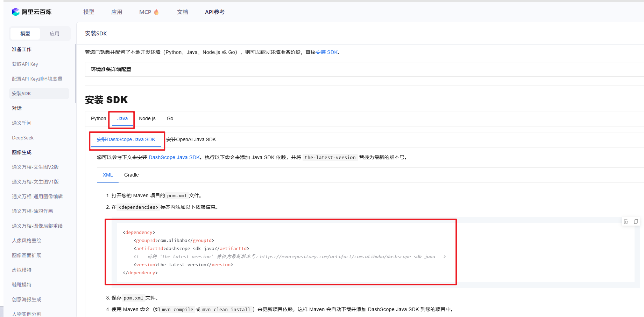Select 安装DashScope Java SDK tab

click(x=126, y=139)
